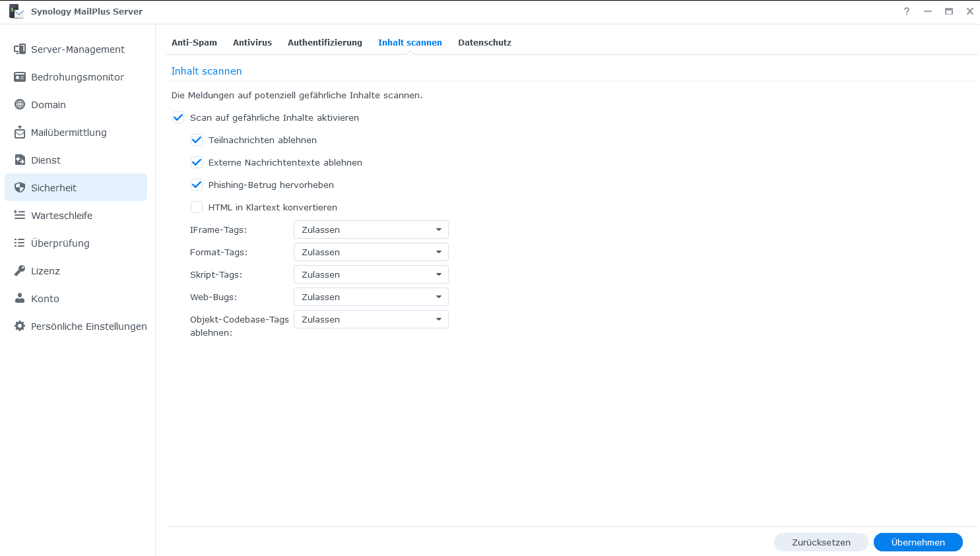This screenshot has width=980, height=556.
Task: Open Warteschleife via its queue icon
Action: [x=20, y=216]
